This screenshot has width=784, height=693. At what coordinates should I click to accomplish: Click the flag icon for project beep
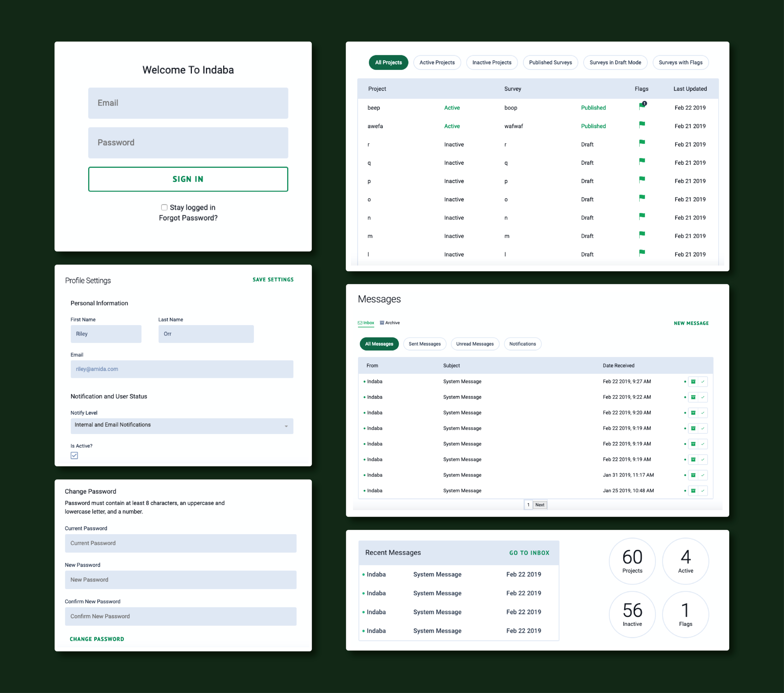tap(642, 107)
